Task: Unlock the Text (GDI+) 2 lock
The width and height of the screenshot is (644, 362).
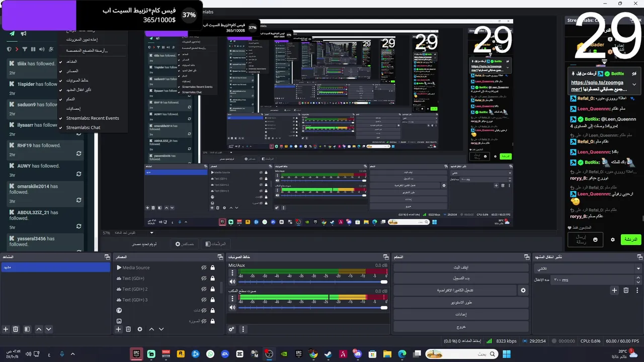Action: coord(213,289)
